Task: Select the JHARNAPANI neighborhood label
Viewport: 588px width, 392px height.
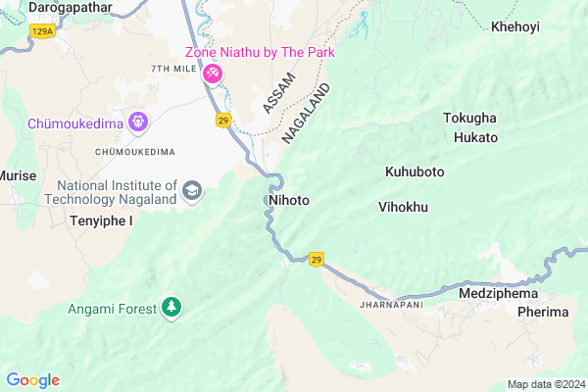Action: coord(391,305)
